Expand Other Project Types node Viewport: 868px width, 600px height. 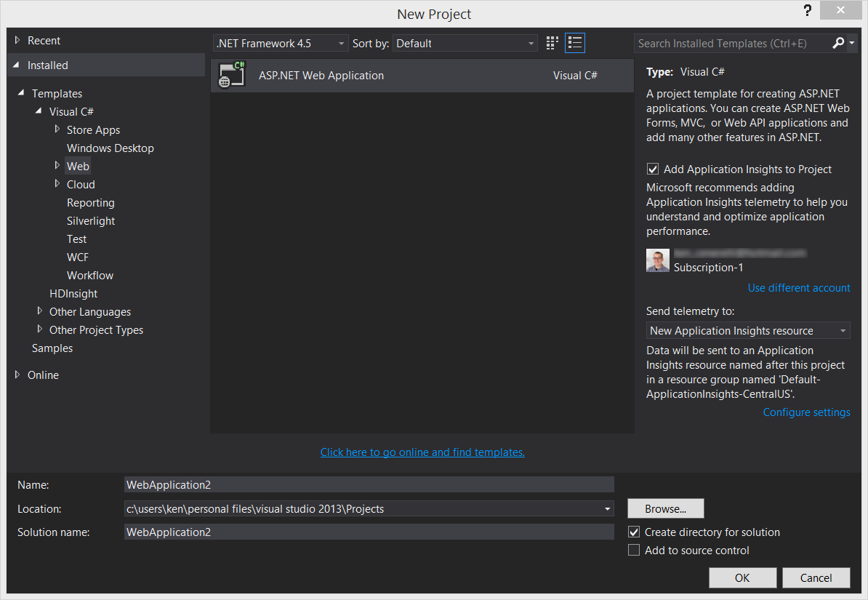pos(39,329)
